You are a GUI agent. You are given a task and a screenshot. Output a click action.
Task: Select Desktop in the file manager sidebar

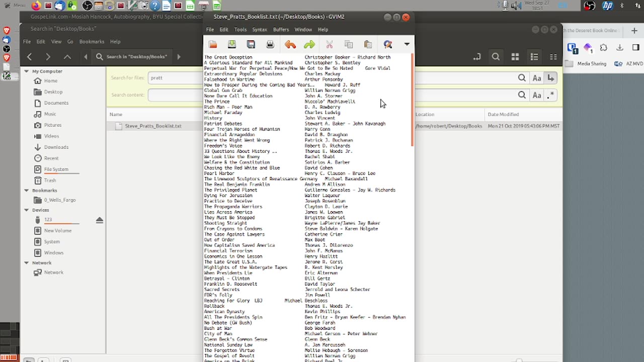click(53, 92)
